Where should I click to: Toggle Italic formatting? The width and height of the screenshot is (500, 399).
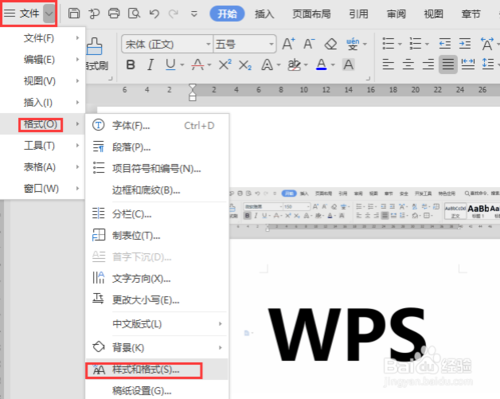(x=151, y=65)
